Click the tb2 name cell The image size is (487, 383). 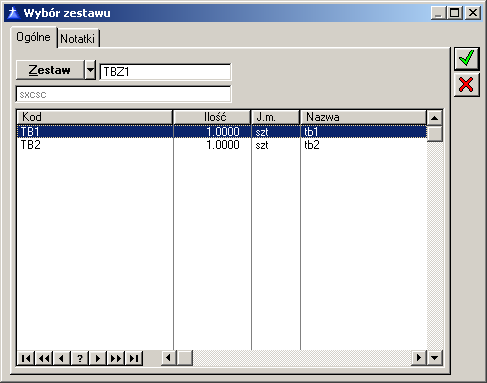click(363, 145)
